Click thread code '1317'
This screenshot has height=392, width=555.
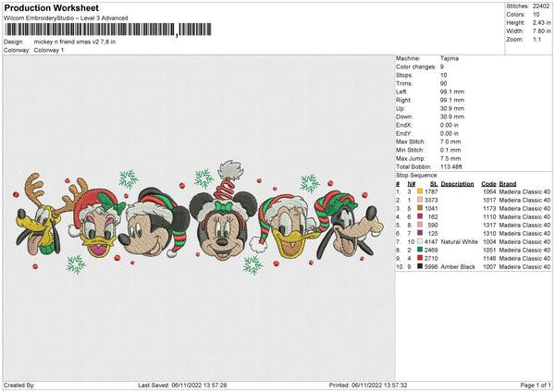[x=489, y=225]
